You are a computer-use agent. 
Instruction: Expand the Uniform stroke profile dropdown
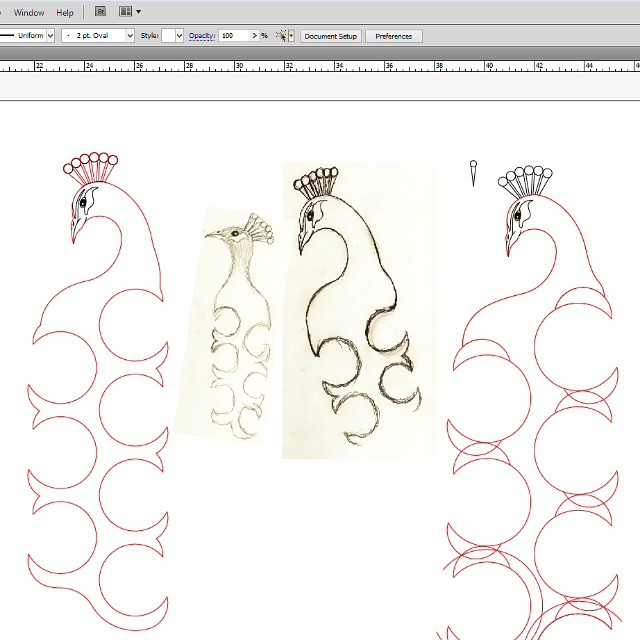(x=50, y=36)
